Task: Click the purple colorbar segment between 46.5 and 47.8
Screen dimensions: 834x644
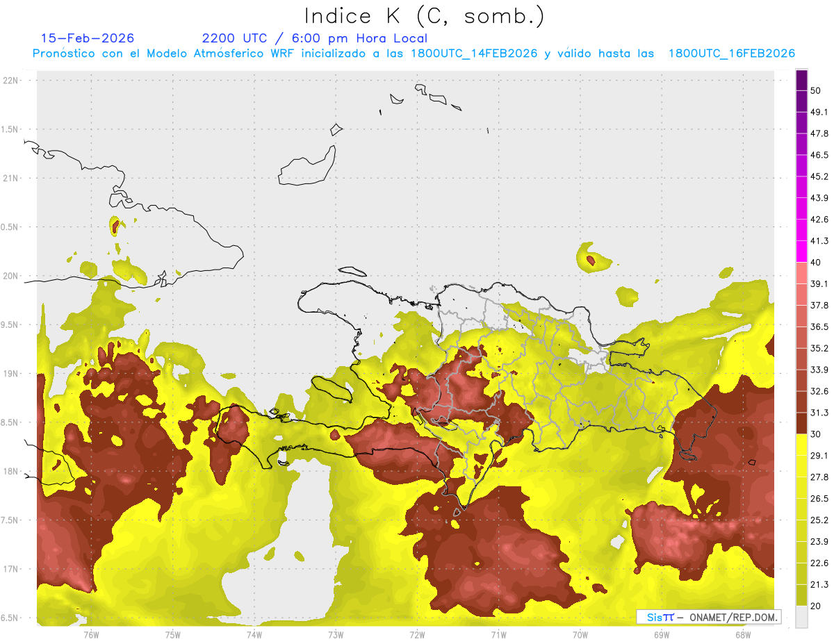Action: 801,145
